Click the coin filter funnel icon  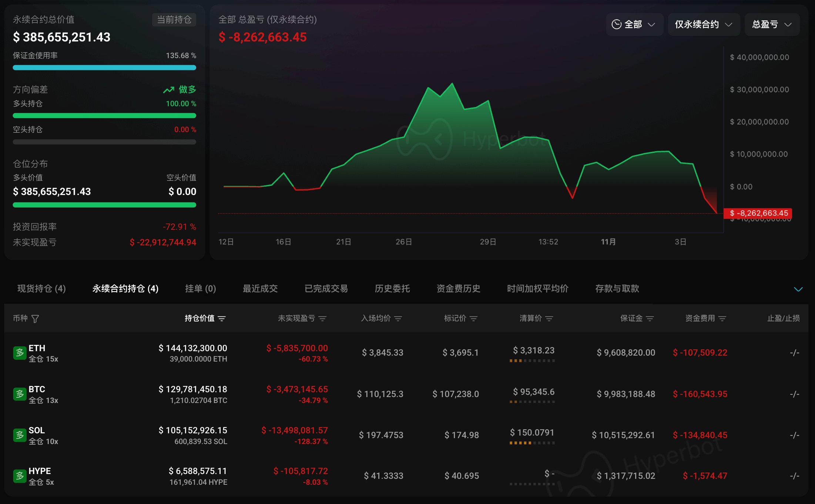coord(35,319)
